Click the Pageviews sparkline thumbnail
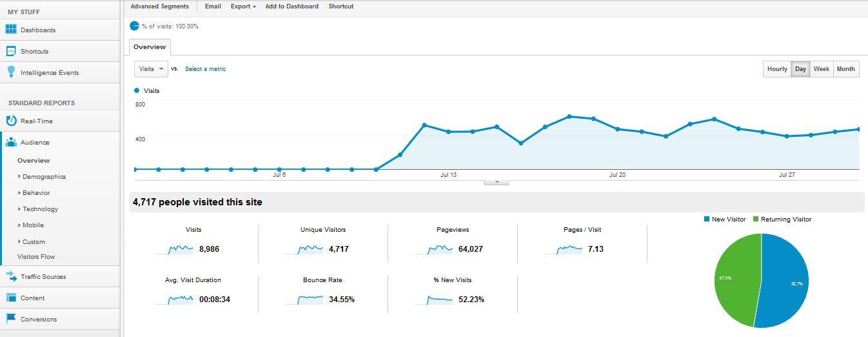 (434, 249)
